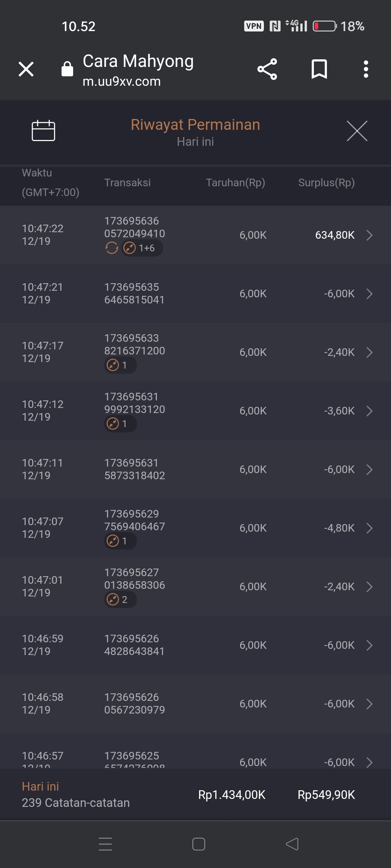The height and width of the screenshot is (868, 391).
Task: Tap the padlock site security icon
Action: [67, 69]
